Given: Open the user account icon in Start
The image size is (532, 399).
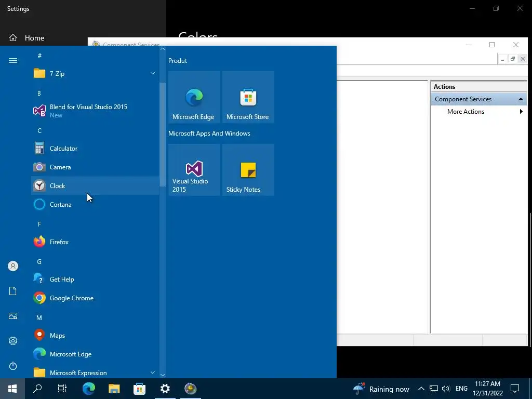Looking at the screenshot, I should pyautogui.click(x=13, y=266).
